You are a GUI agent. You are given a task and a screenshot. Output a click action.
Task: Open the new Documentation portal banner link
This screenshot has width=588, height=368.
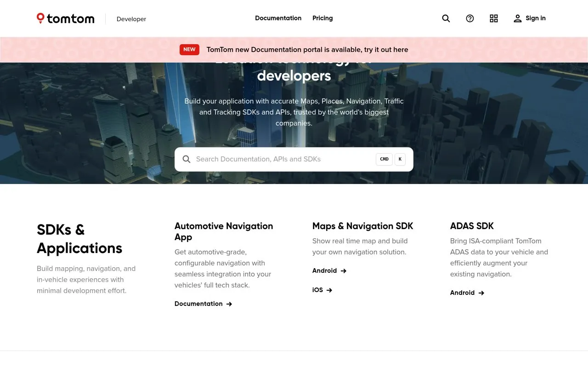point(307,50)
